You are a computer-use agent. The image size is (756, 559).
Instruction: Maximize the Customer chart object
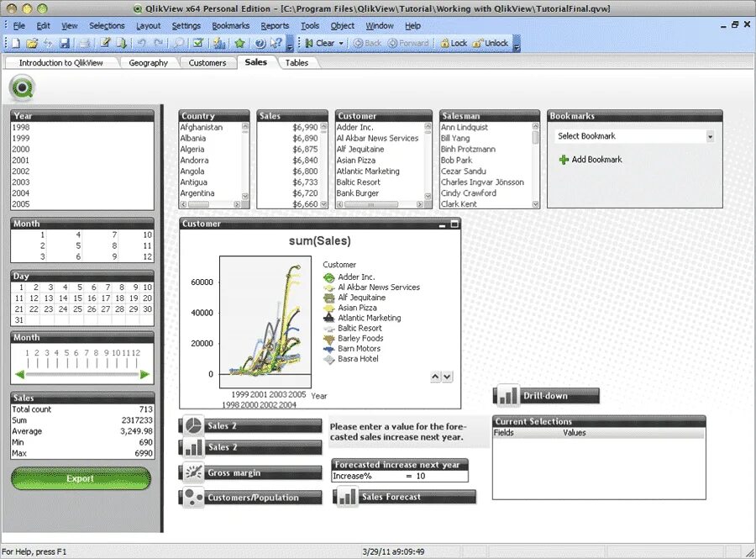tap(454, 224)
